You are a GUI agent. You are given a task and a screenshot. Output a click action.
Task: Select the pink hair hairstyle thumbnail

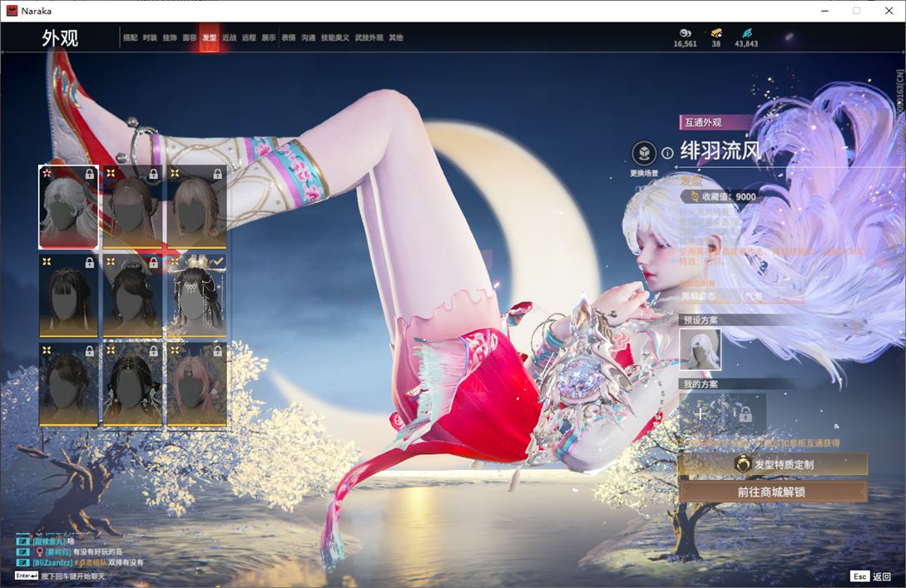[196, 384]
